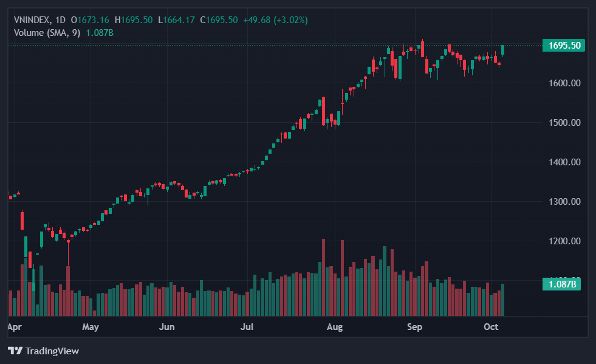Click the last green candle at right edge

point(503,50)
